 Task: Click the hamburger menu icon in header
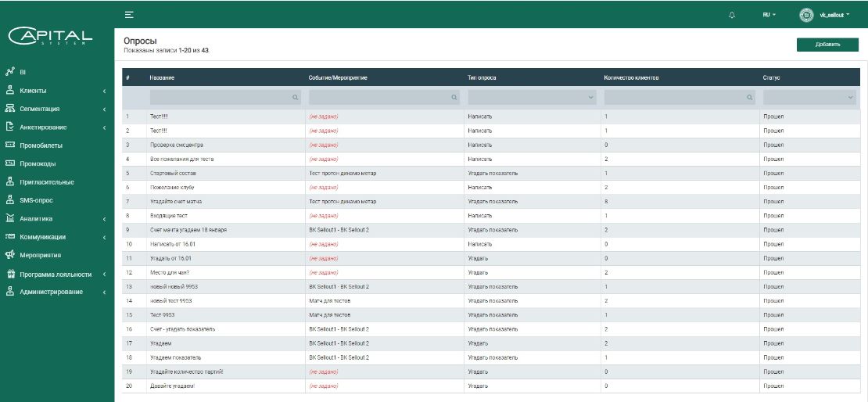(x=129, y=14)
